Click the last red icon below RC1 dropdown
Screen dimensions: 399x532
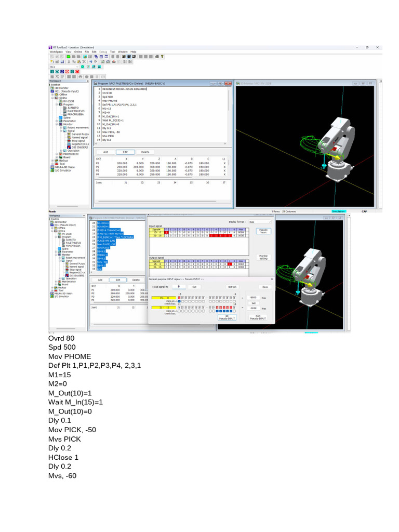tap(77, 72)
